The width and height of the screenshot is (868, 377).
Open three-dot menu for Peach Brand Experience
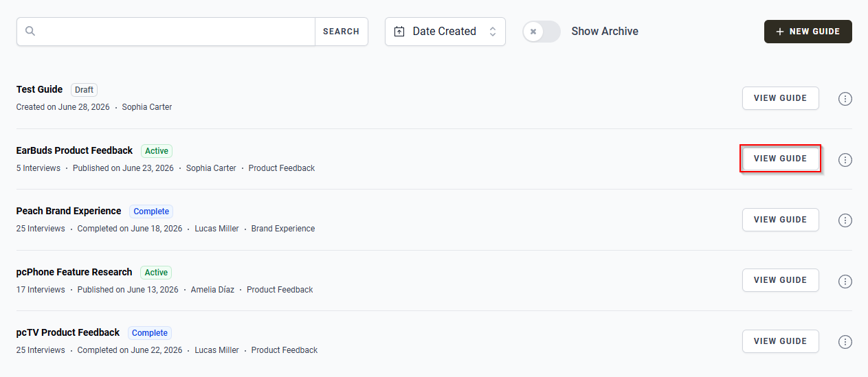tap(845, 220)
